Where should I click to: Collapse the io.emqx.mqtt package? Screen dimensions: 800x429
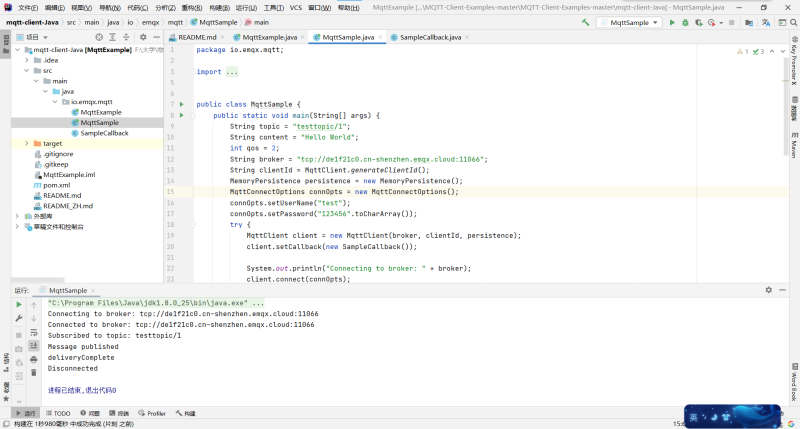tap(55, 102)
